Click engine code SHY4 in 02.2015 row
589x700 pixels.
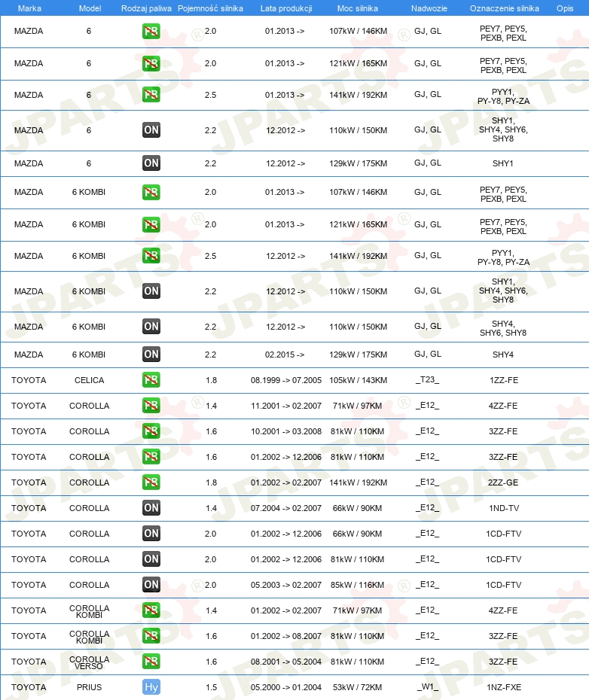[503, 355]
